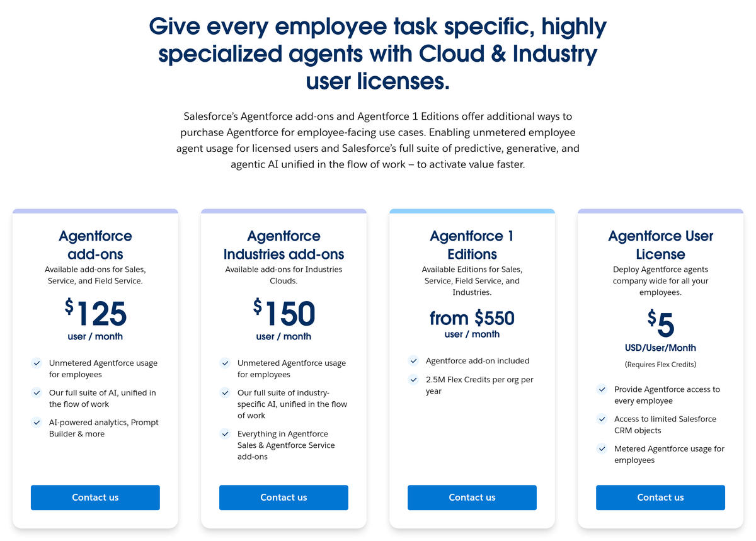Viewport: 756px width, 541px height.
Task: Click checkmark beside 'Agentforce add-on included'
Action: pyautogui.click(x=413, y=361)
